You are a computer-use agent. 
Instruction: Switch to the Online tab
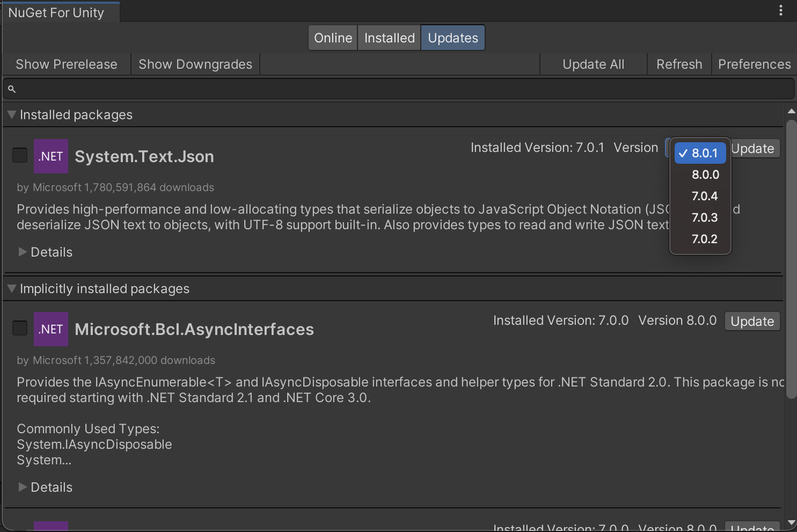point(333,38)
